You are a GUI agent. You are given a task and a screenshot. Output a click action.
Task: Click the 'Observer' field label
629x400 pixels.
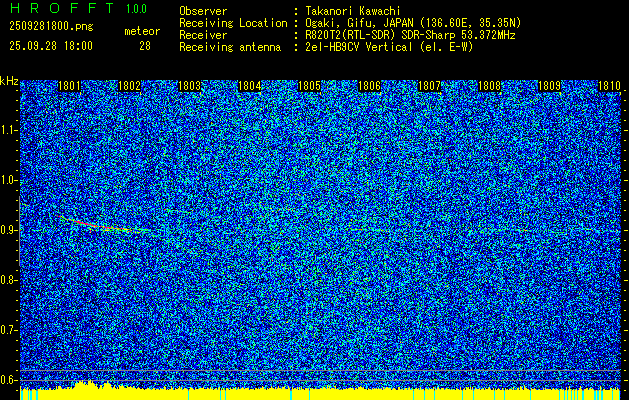click(203, 11)
